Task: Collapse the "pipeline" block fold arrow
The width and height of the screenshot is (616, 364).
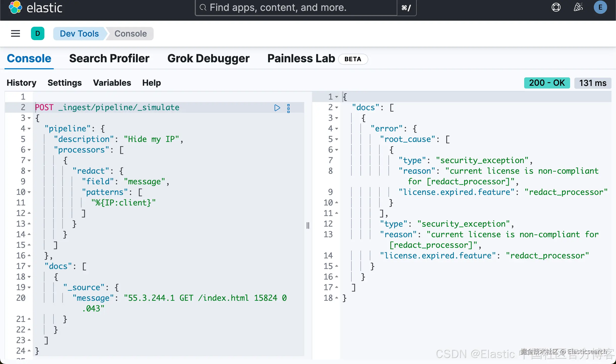Action: tap(29, 129)
